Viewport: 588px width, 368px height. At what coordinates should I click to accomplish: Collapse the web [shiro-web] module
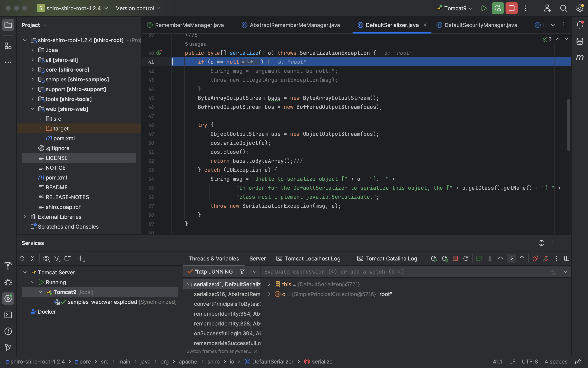[x=32, y=109]
